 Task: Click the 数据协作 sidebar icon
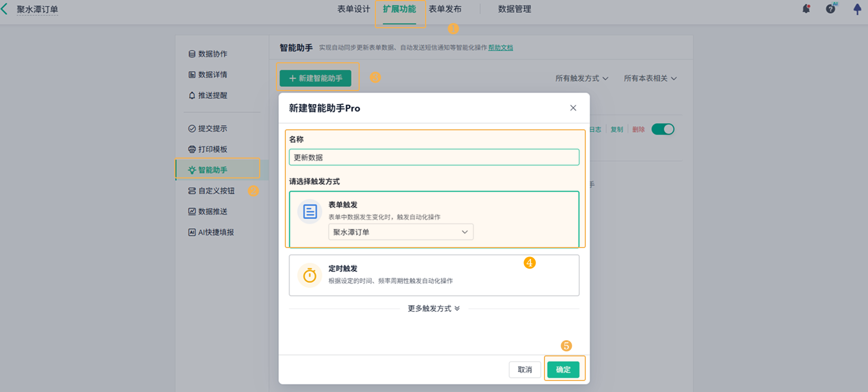192,54
